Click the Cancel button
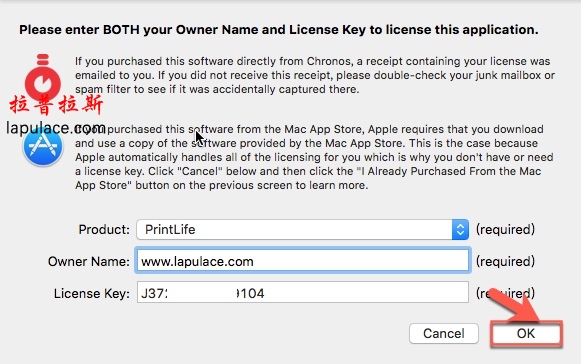Viewport: 581px width, 364px height. [444, 333]
